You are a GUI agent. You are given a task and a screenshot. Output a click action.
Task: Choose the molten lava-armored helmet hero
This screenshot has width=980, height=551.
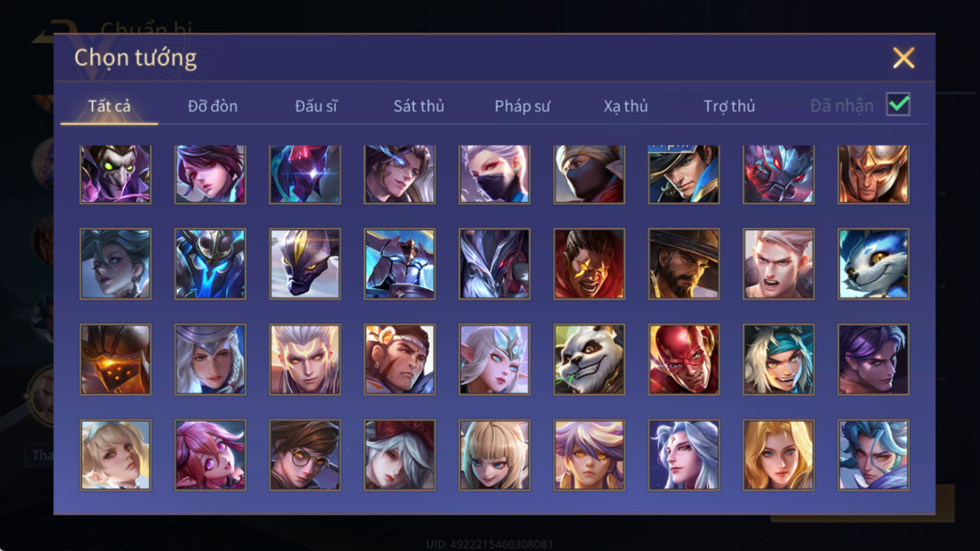click(x=115, y=360)
